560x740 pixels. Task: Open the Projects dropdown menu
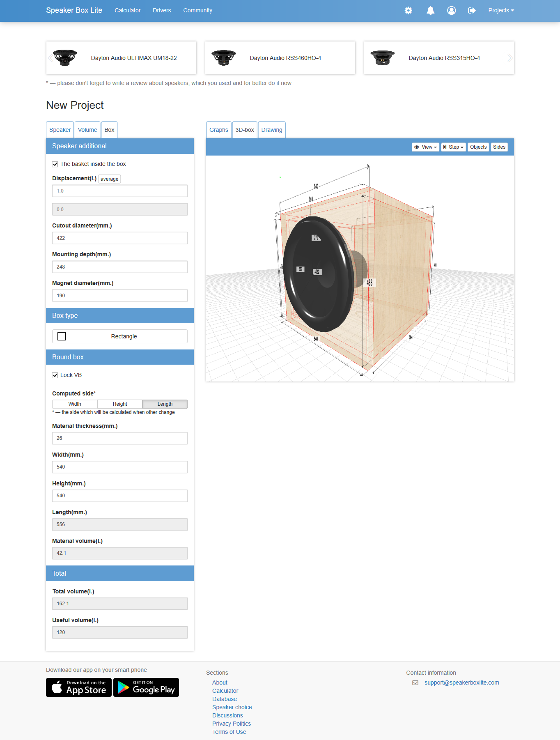[x=501, y=11]
